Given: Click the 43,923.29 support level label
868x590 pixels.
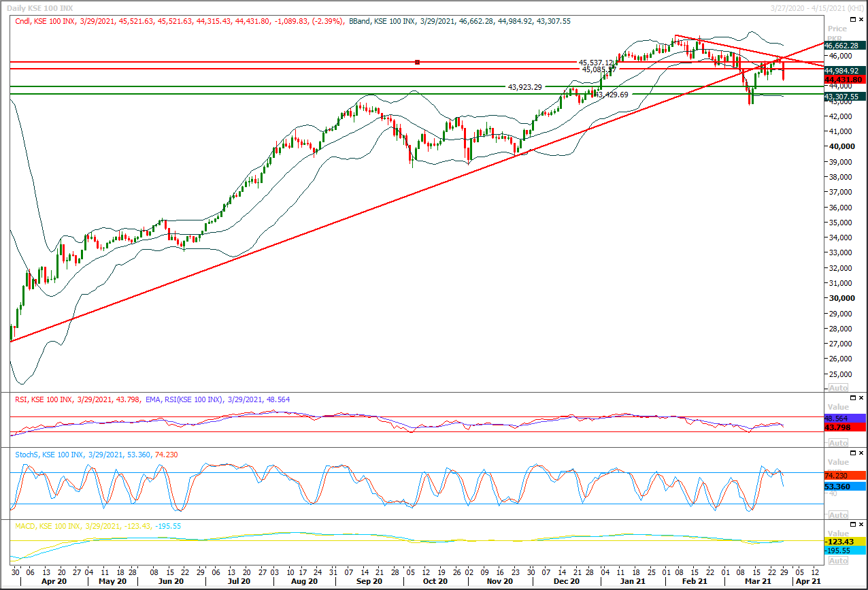Looking at the screenshot, I should coord(524,87).
